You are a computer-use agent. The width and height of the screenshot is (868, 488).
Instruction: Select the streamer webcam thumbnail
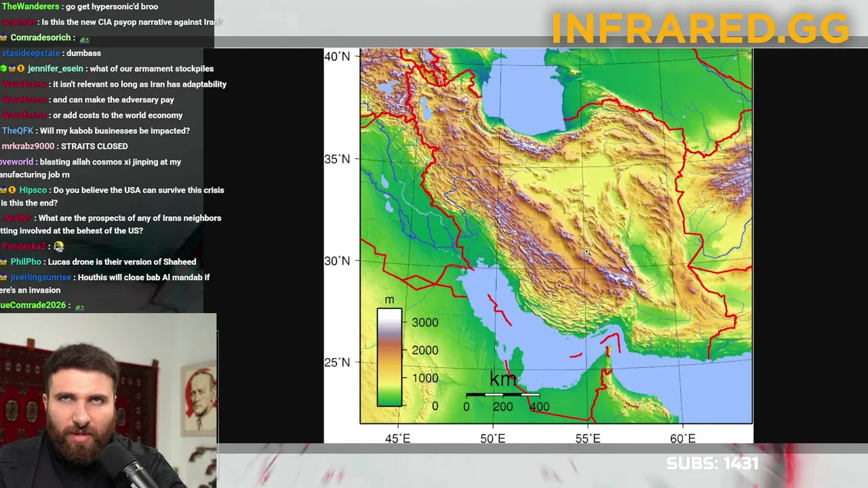pyautogui.click(x=108, y=401)
